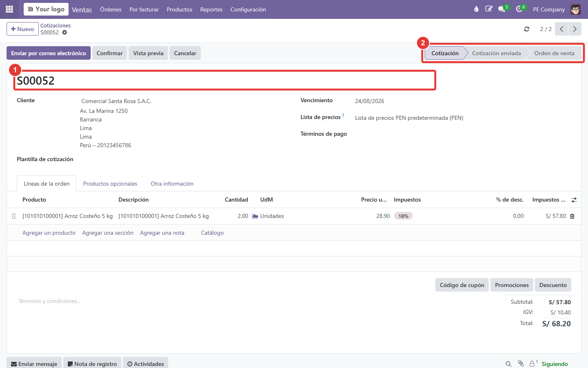
Task: Click Nota de registro button
Action: click(92, 364)
